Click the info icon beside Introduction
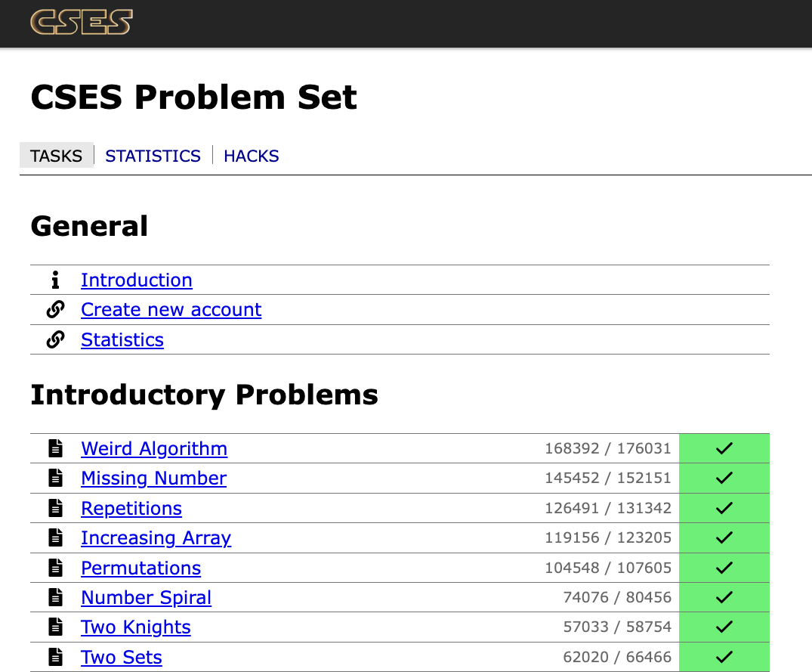812x672 pixels. click(55, 280)
